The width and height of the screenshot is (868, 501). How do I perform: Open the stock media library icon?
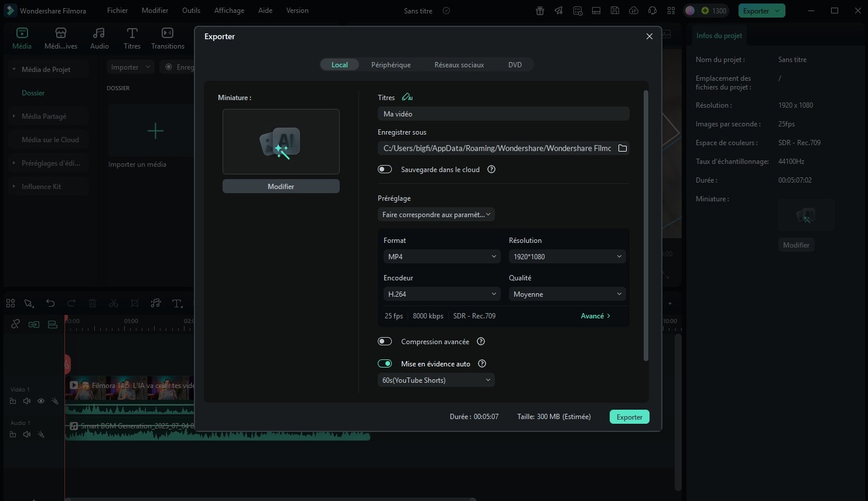[x=61, y=33]
